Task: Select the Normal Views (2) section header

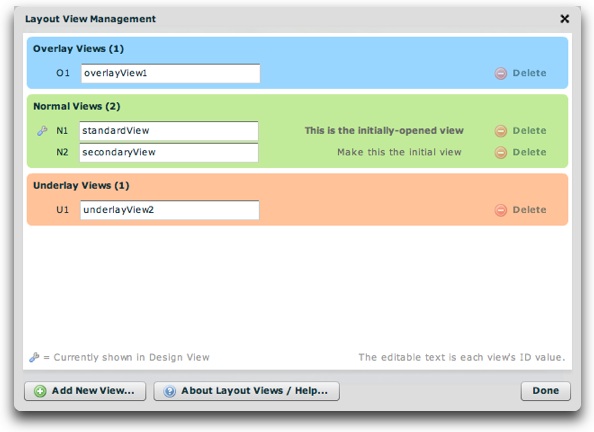Action: 77,106
